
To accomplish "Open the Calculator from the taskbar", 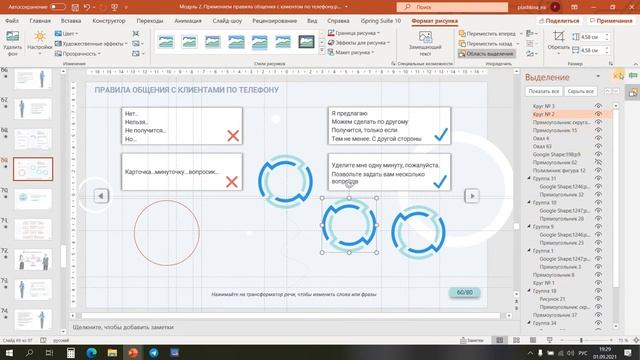I will coord(71,353).
